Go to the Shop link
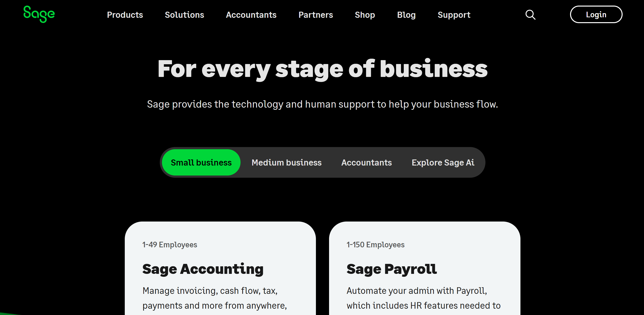Image resolution: width=644 pixels, height=315 pixels. pyautogui.click(x=365, y=15)
